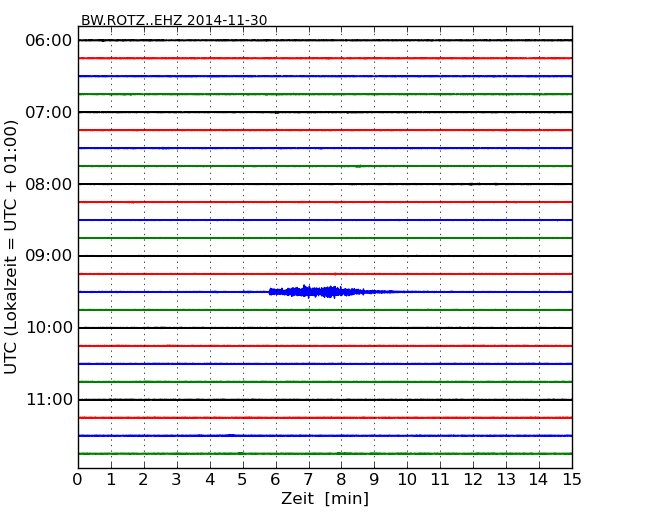This screenshot has width=650, height=520.
Task: Select the y-axis label UTC (Lokalzeit = UTC + 01:00)
Action: (x=11, y=247)
